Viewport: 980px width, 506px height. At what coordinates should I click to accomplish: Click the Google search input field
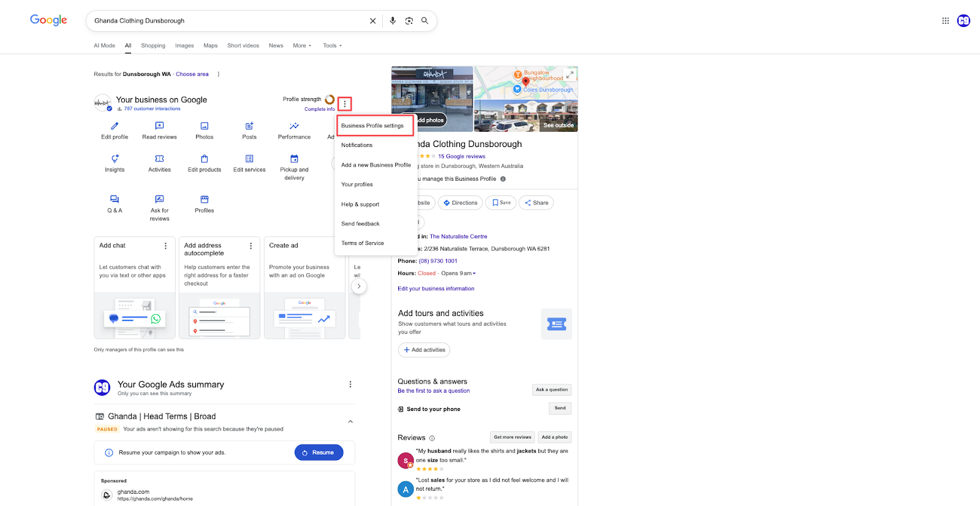click(227, 21)
